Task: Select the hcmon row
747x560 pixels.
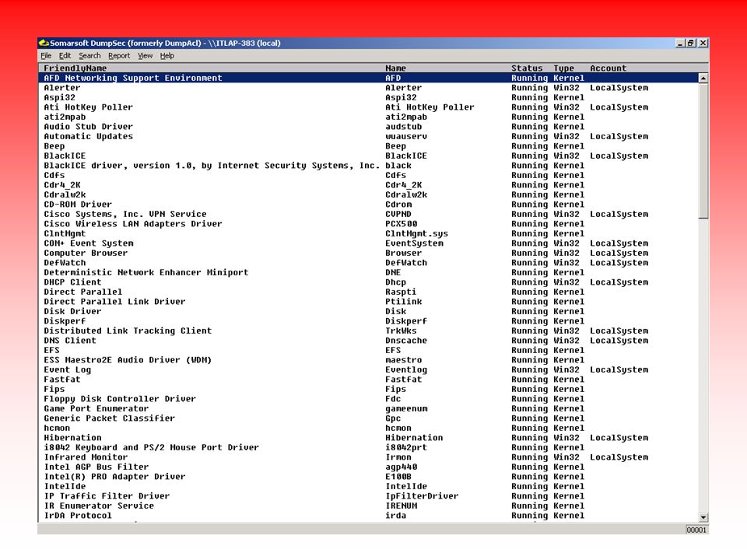Action: 368,428
